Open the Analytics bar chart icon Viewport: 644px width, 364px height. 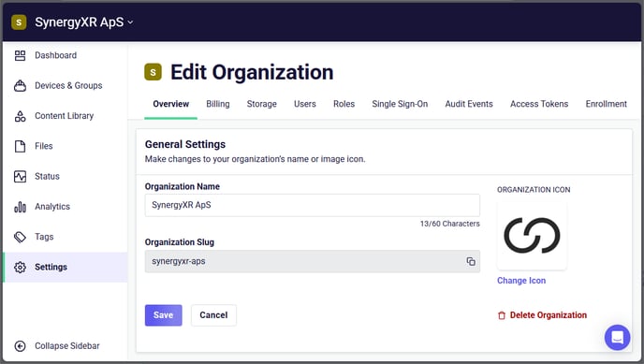pyautogui.click(x=20, y=207)
